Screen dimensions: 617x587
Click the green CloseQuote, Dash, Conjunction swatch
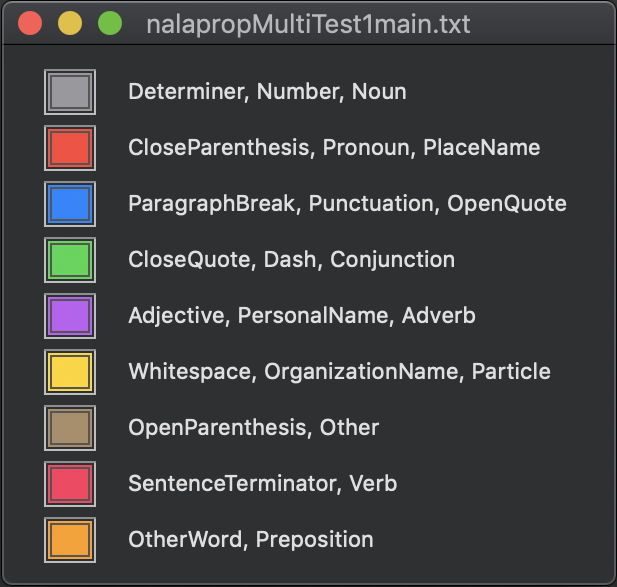coord(69,260)
